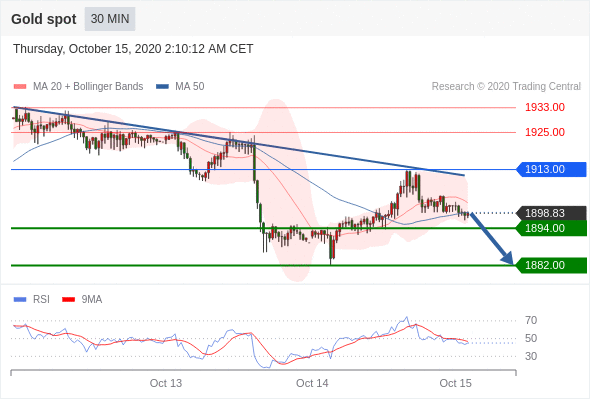Click the Oct 13 date axis label
The image size is (590, 400).
click(x=166, y=383)
